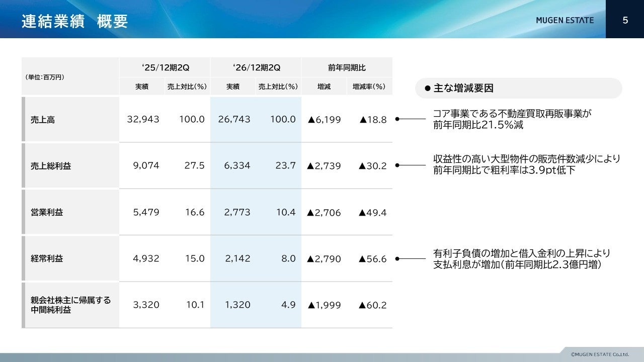Click the ▲49.4 operating profit change rate
Image resolution: width=644 pixels, height=362 pixels.
(x=372, y=213)
